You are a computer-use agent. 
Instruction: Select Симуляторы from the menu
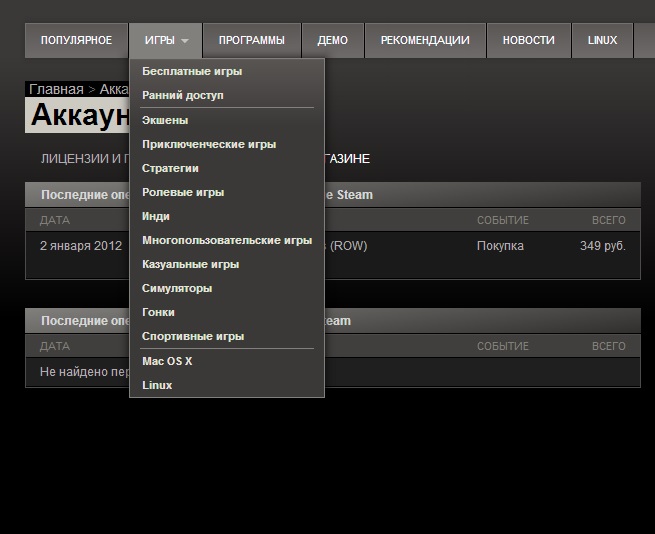[177, 289]
